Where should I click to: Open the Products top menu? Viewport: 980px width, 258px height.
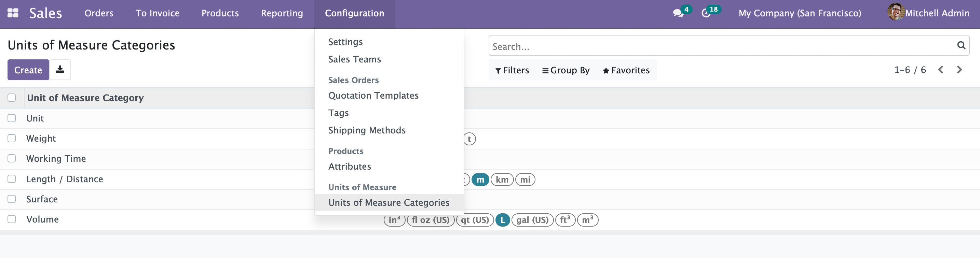[x=220, y=13]
